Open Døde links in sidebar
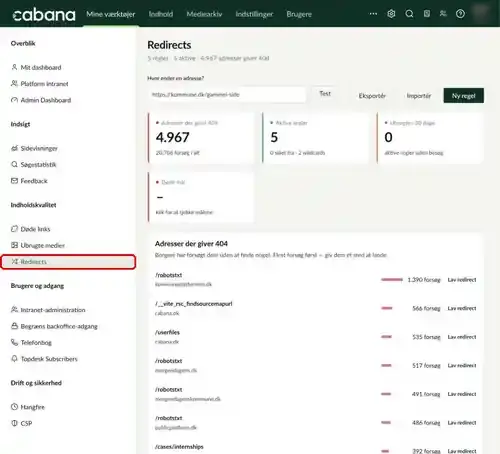Image resolution: width=500 pixels, height=454 pixels. tap(35, 229)
